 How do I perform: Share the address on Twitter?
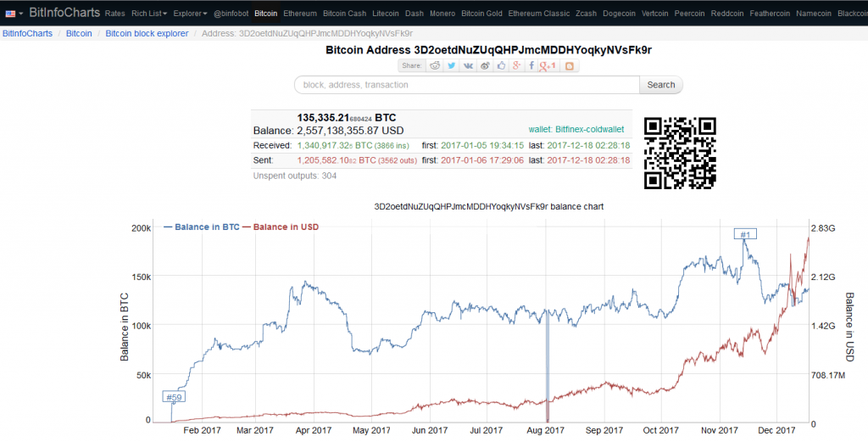[x=452, y=65]
